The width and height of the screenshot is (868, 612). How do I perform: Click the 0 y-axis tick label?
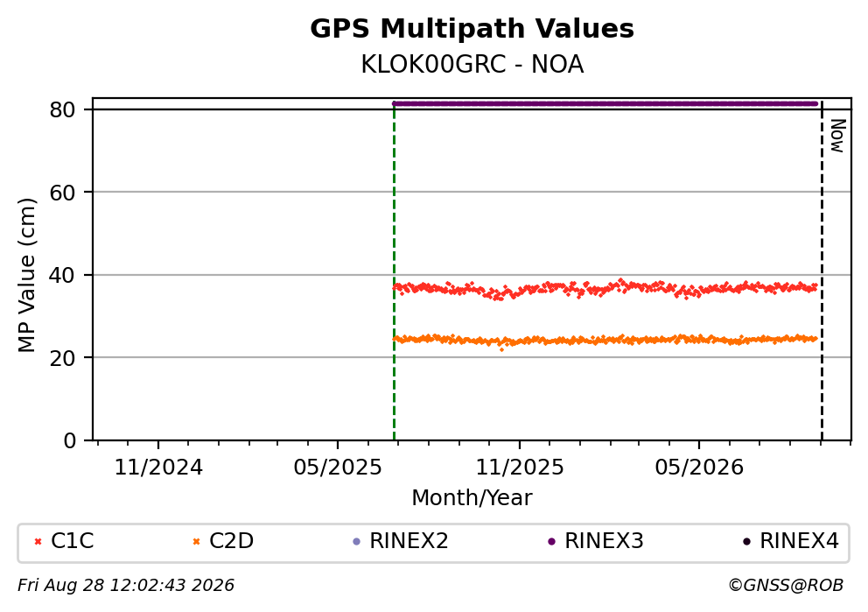[x=69, y=441]
